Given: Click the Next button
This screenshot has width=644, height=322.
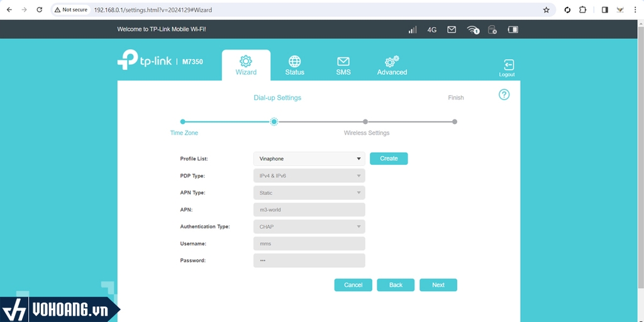Looking at the screenshot, I should point(438,285).
